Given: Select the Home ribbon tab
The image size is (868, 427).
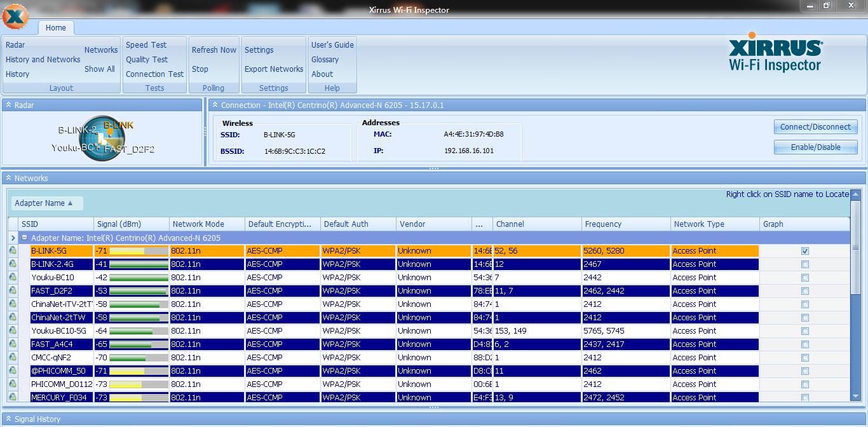Looking at the screenshot, I should point(56,27).
